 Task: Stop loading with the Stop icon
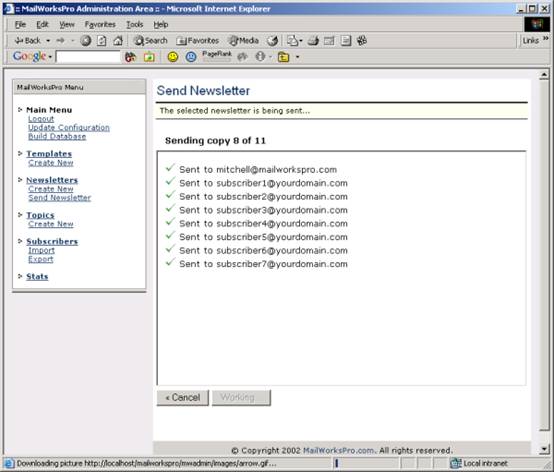86,41
